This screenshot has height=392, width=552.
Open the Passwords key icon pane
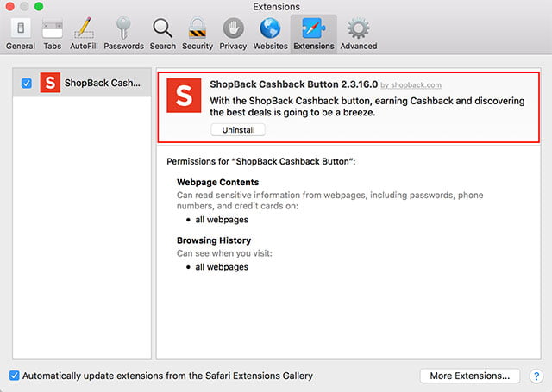pos(123,34)
